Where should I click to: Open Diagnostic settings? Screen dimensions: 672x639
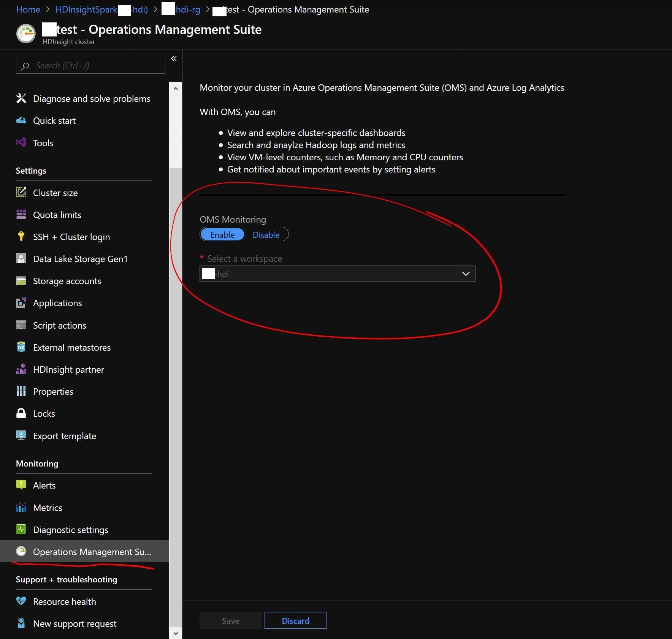70,530
